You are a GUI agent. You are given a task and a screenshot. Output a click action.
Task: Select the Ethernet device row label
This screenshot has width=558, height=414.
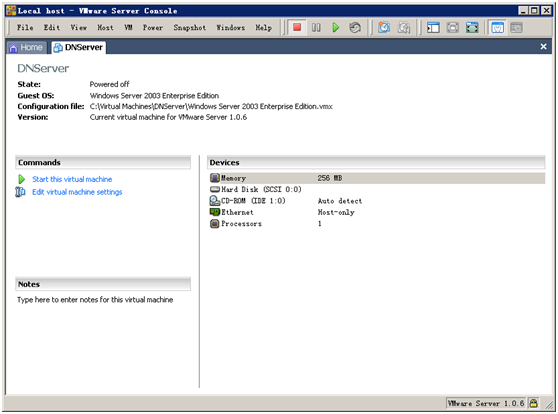[x=237, y=212]
